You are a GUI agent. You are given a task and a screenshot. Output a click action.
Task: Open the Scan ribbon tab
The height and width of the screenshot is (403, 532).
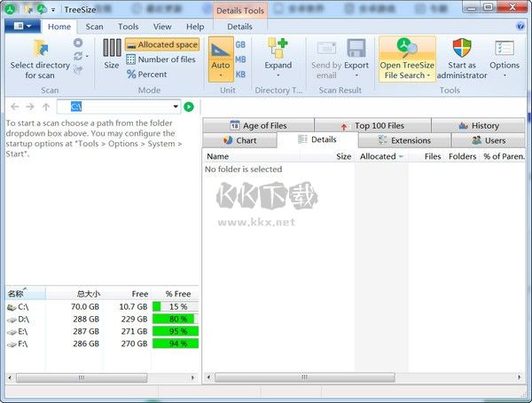[x=94, y=27]
